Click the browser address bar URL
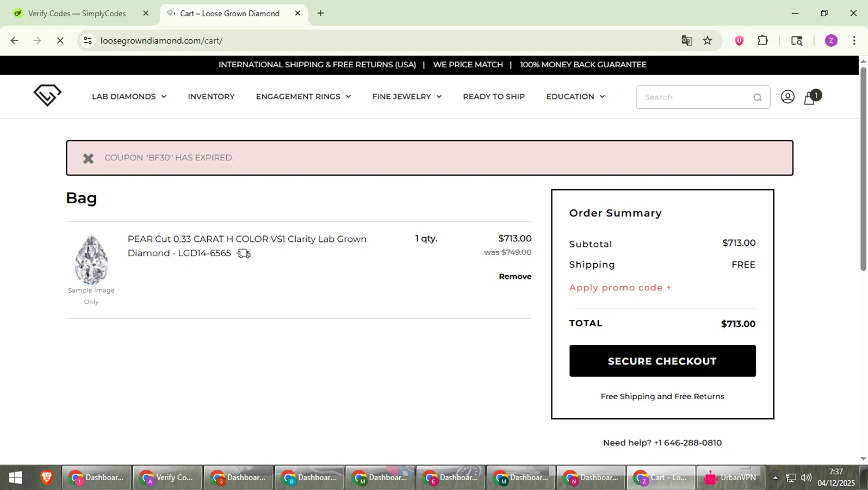The width and height of the screenshot is (868, 490). (x=161, y=40)
